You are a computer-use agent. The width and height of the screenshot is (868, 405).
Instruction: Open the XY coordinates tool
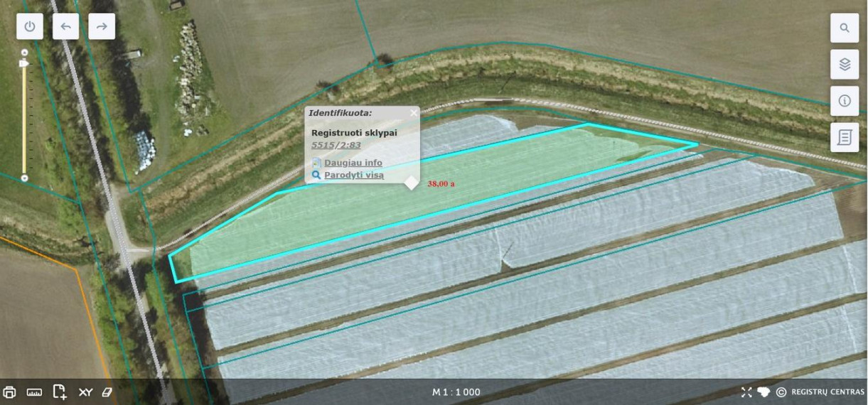pos(85,391)
